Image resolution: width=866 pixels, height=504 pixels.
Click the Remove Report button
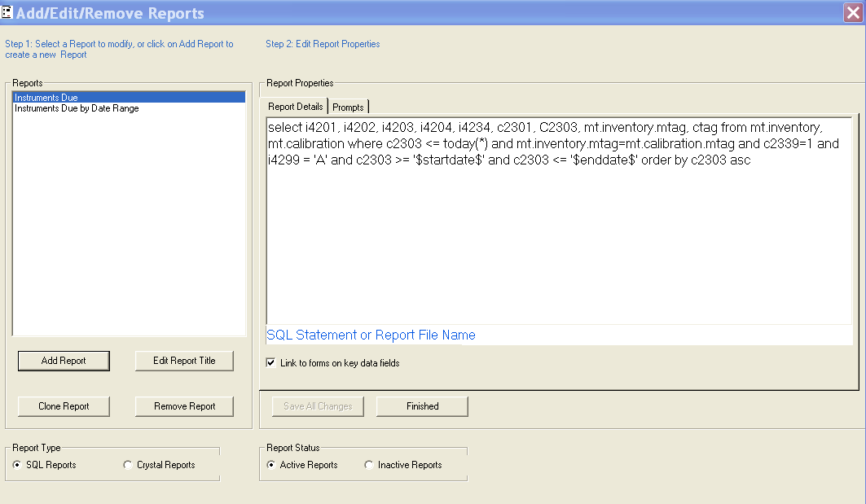pyautogui.click(x=184, y=405)
